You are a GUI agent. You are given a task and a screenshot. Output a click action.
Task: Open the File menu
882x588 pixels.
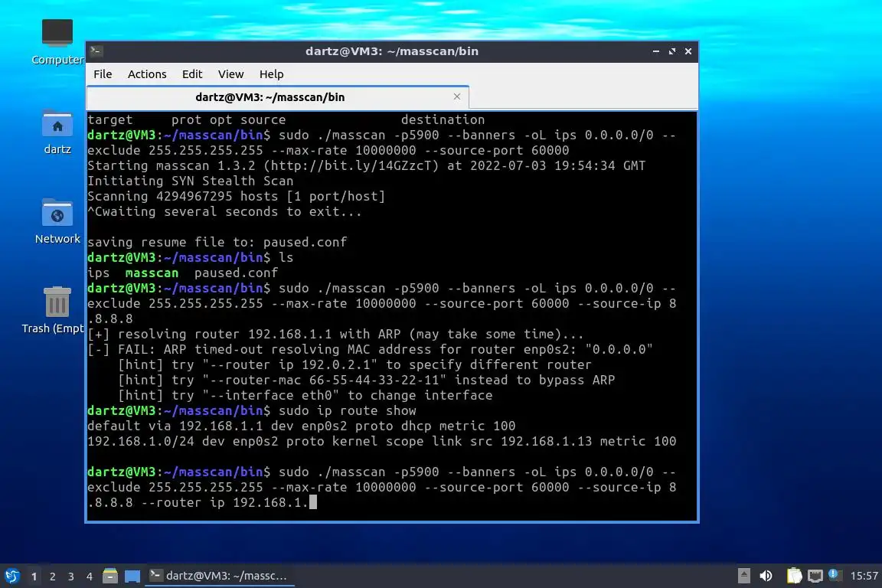tap(103, 74)
